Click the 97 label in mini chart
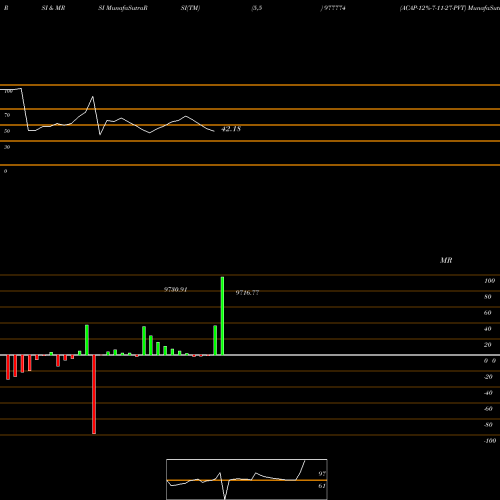The height and width of the screenshot is (500, 500). pos(322,474)
